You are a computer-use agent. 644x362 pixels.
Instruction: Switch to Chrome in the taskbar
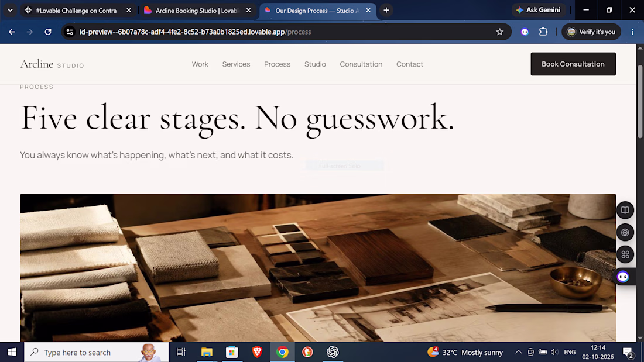(x=282, y=352)
